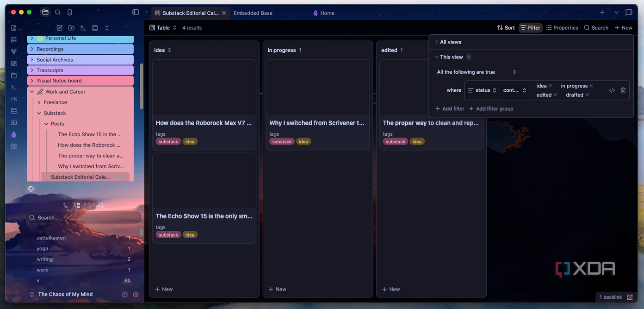Delete the status filter with trash icon
Image resolution: width=644 pixels, height=309 pixels.
point(623,90)
